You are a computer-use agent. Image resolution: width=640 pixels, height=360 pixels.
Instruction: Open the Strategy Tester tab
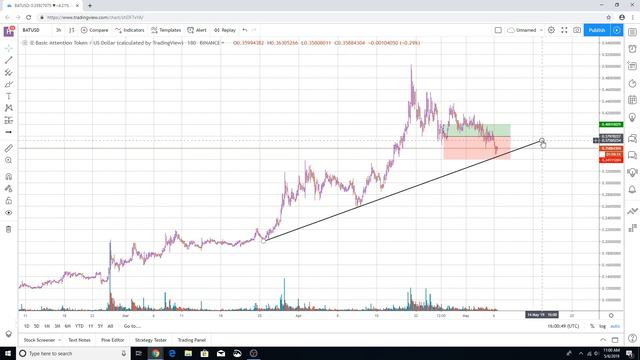click(x=151, y=340)
